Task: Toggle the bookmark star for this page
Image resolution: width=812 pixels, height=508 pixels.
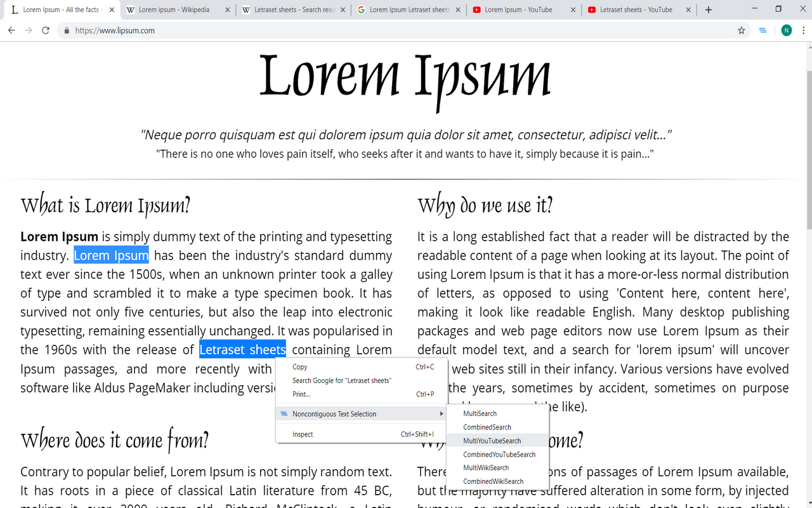Action: [742, 30]
